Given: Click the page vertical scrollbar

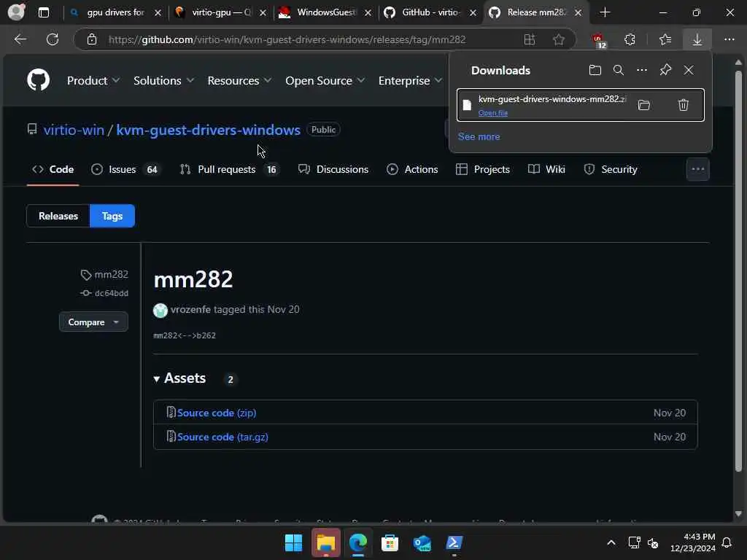Looking at the screenshot, I should (x=738, y=271).
